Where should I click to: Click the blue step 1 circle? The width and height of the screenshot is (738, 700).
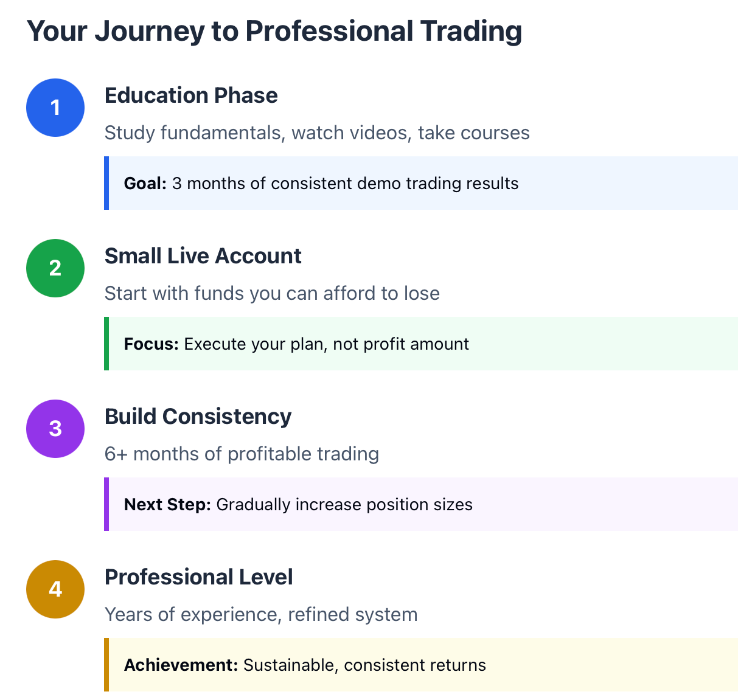coord(55,108)
